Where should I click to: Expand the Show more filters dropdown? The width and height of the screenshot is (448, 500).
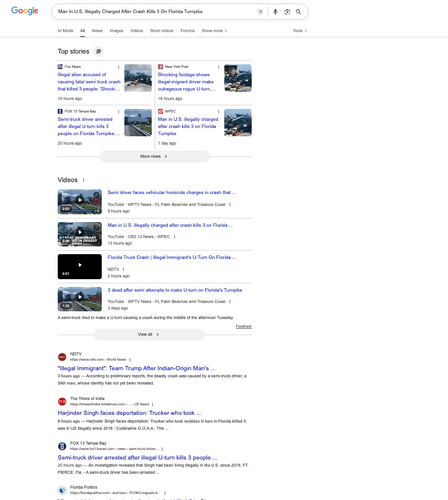pos(214,30)
